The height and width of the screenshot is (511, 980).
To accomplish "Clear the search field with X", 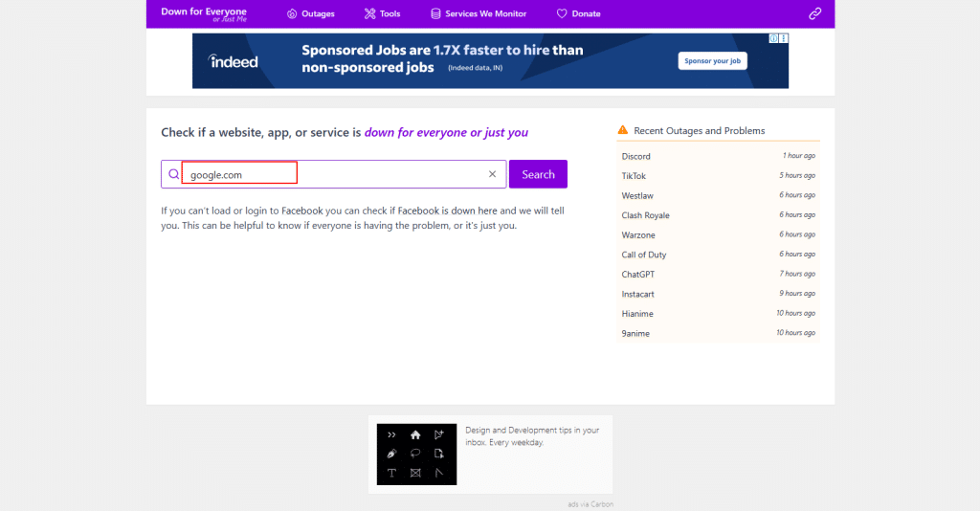I will pos(493,174).
